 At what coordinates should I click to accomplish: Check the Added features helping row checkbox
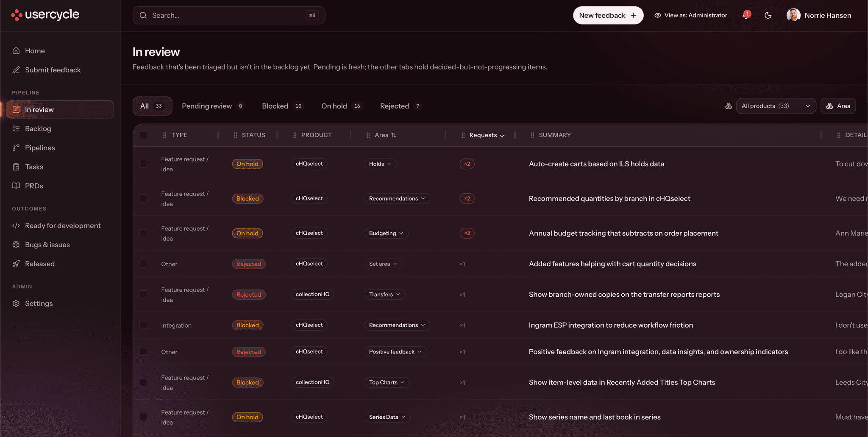click(143, 264)
